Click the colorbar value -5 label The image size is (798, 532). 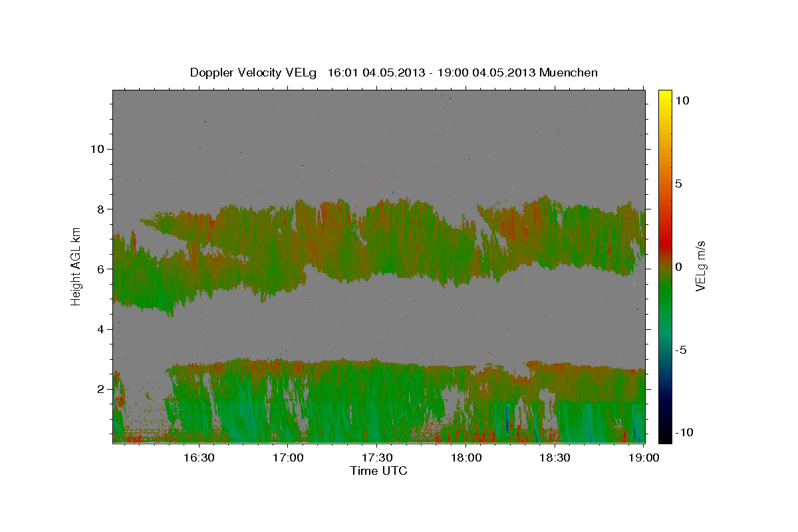[682, 350]
